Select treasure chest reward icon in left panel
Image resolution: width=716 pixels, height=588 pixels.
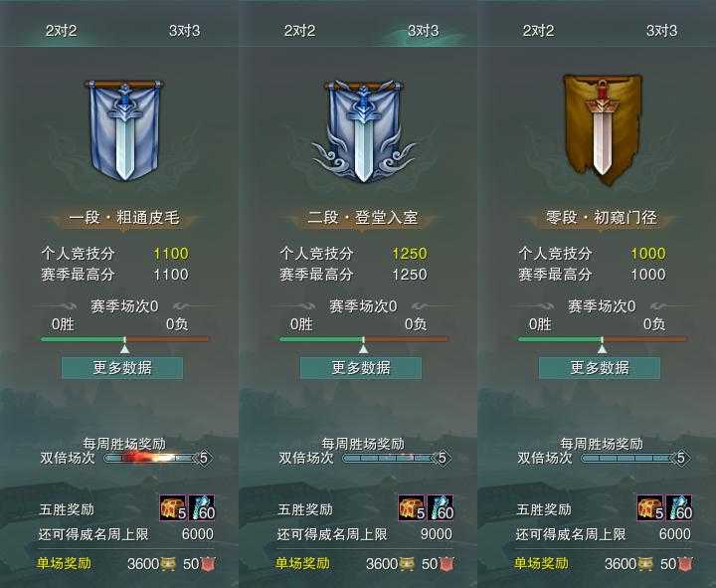tap(173, 507)
